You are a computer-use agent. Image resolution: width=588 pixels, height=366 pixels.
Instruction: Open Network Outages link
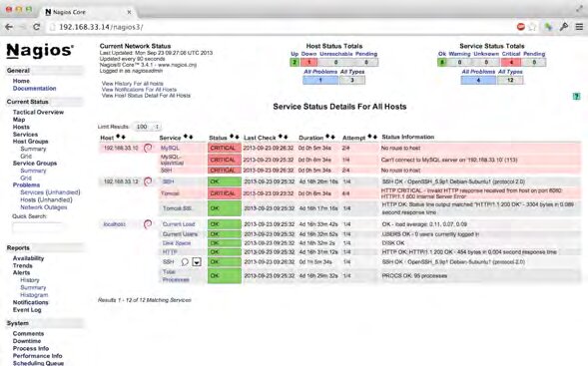[44, 207]
